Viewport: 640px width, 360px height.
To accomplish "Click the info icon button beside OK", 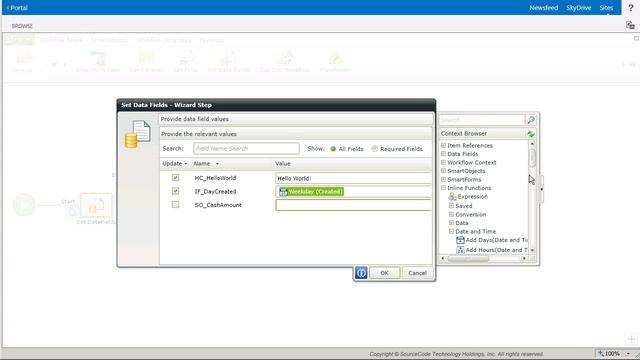I will point(361,273).
